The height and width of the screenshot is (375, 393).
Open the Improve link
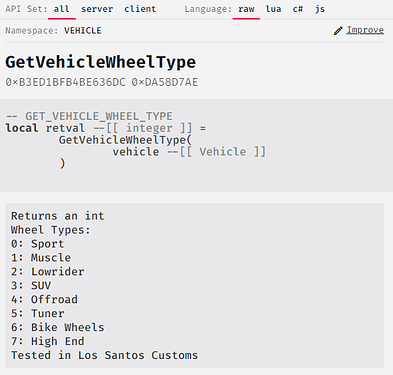365,30
